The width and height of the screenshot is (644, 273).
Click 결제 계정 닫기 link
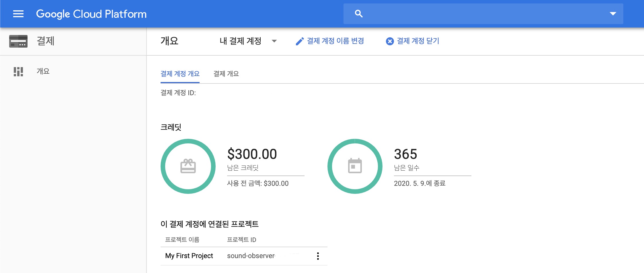[x=418, y=41]
